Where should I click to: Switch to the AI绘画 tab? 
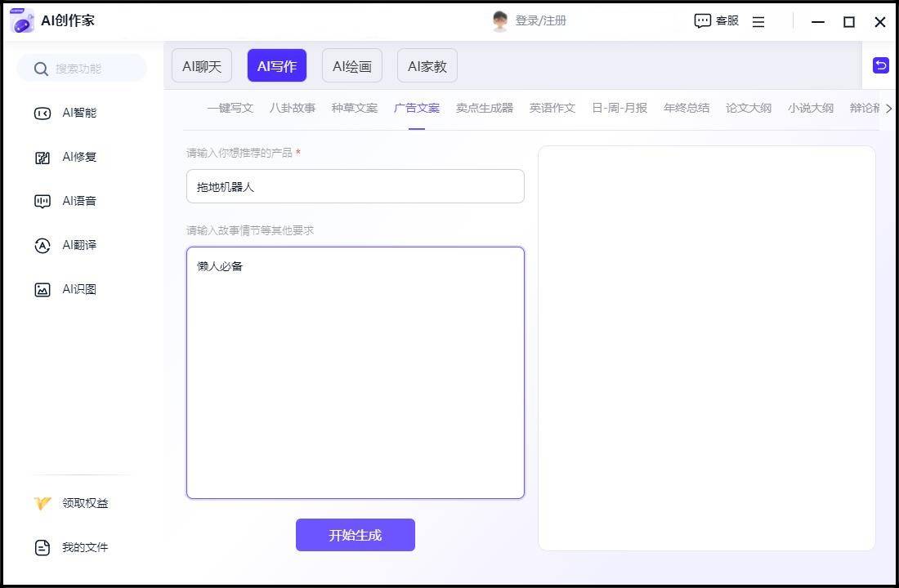[352, 66]
